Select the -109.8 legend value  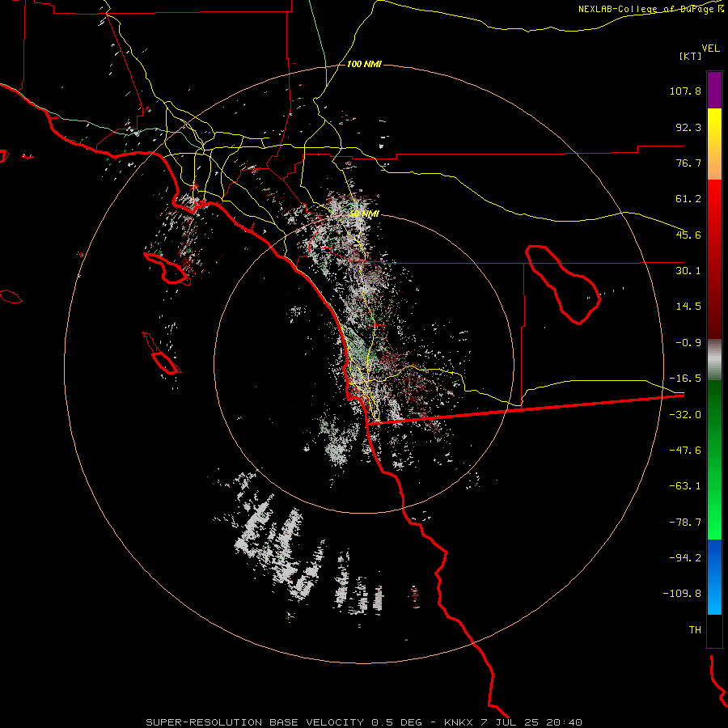[682, 594]
